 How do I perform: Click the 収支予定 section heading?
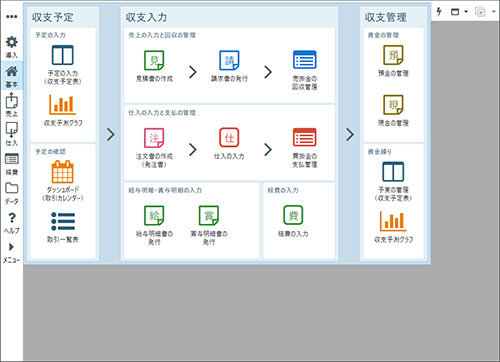pos(53,17)
